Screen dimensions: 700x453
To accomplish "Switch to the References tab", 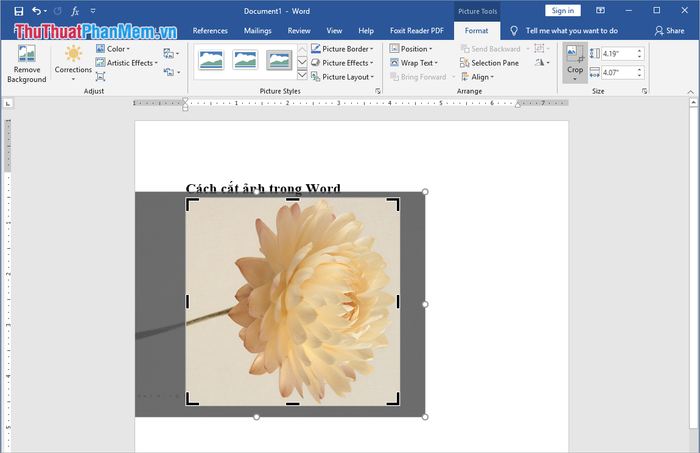I will click(x=210, y=31).
